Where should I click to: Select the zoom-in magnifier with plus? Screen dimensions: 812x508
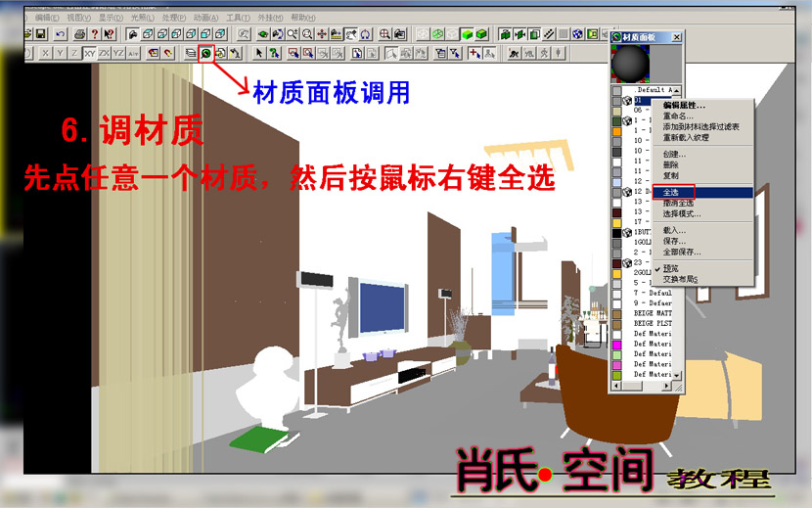point(293,34)
